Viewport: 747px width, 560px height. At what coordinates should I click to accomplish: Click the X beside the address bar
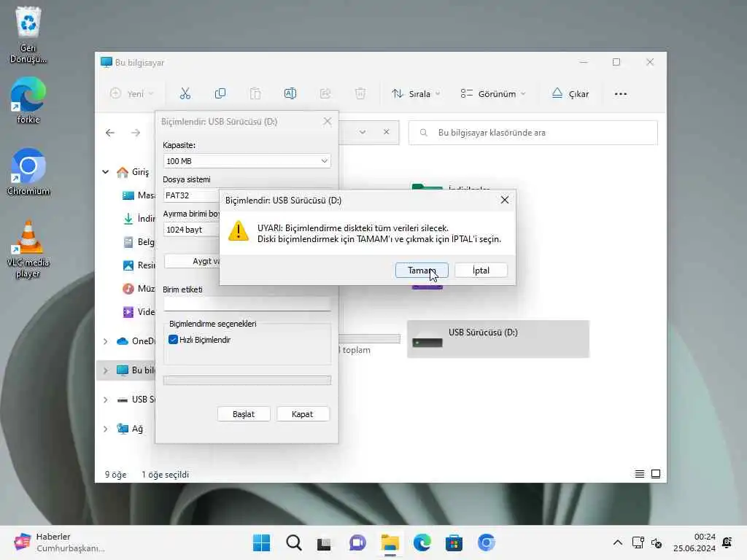[387, 132]
